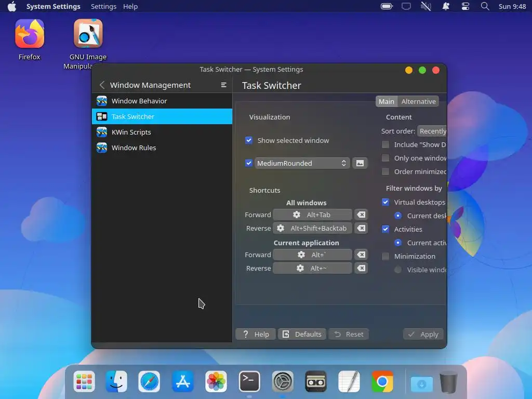Disable the Activities filter checkbox
The height and width of the screenshot is (399, 532).
[x=385, y=229]
